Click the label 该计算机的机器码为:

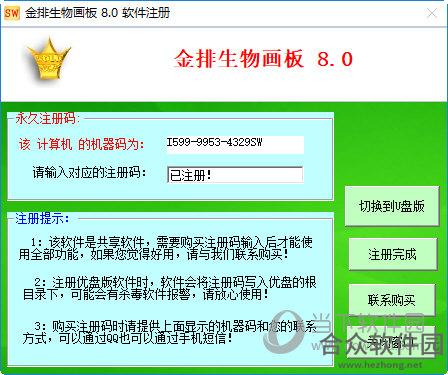point(82,144)
